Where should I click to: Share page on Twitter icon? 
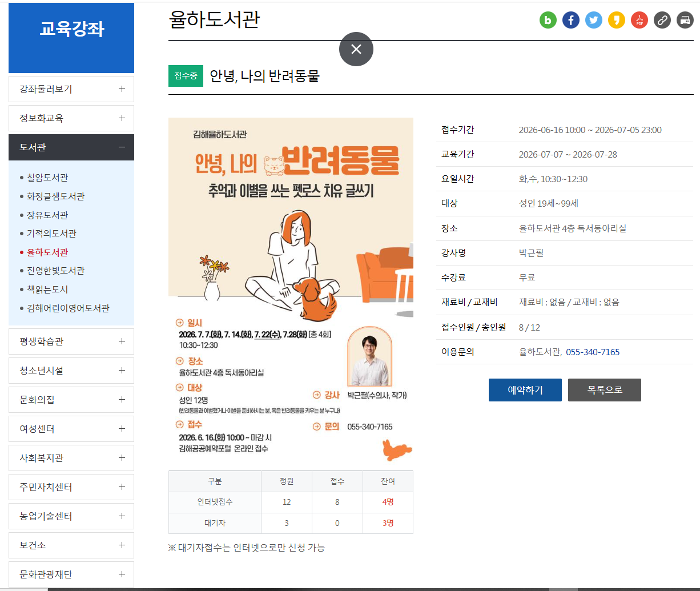[x=594, y=21]
